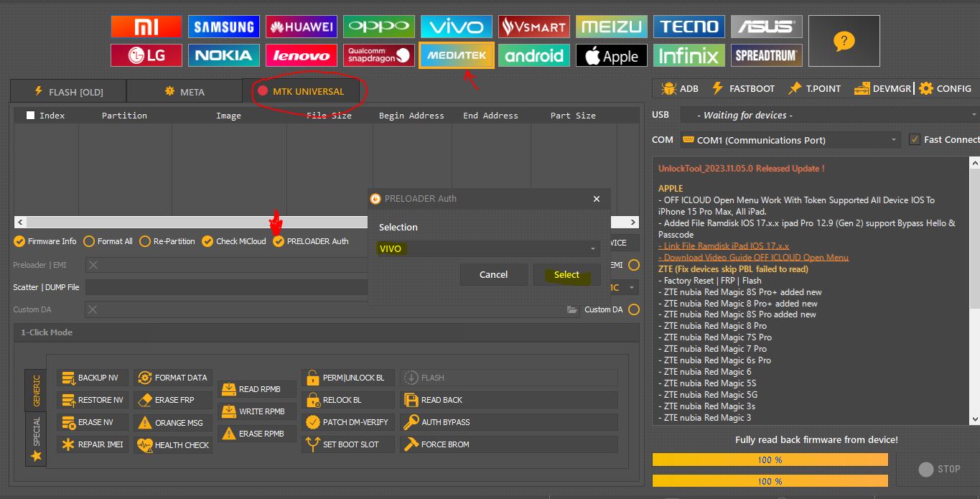This screenshot has height=499, width=980.
Task: Open Link File Ramdisk iPad IOS 17.x.x
Action: click(724, 246)
